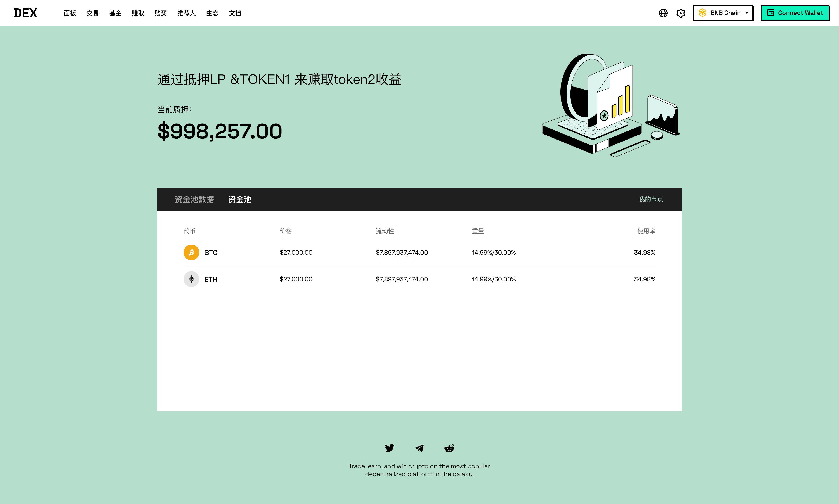Click the 流动性 column header
This screenshot has width=839, height=504.
[x=385, y=231]
